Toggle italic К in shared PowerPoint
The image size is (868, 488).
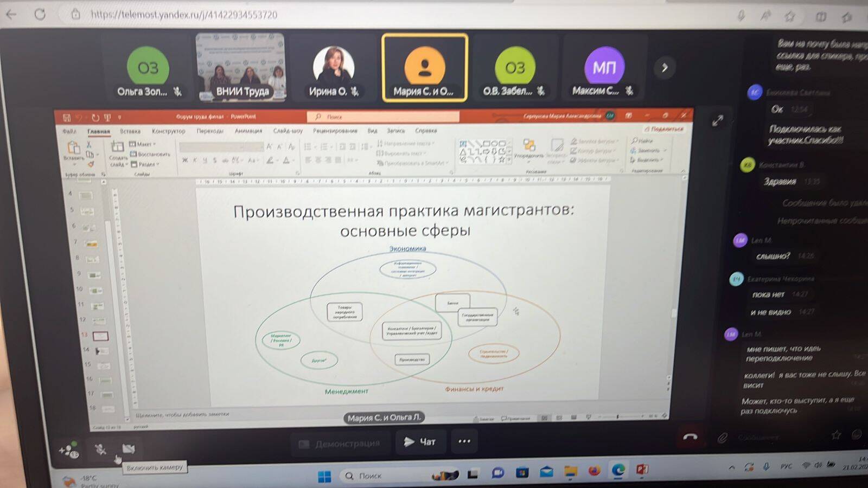(x=195, y=160)
